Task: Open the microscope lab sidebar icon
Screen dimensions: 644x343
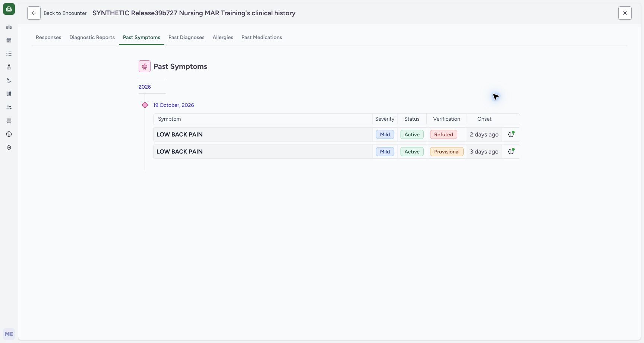Action: tap(9, 80)
